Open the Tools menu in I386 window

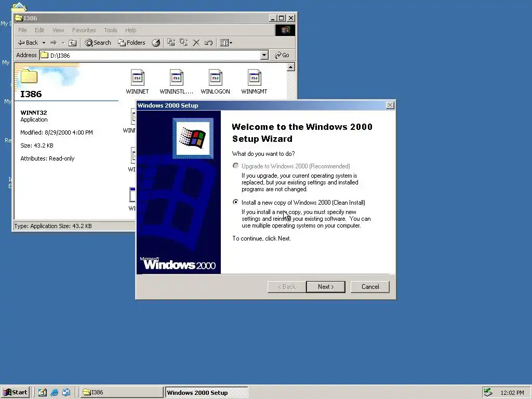[111, 30]
